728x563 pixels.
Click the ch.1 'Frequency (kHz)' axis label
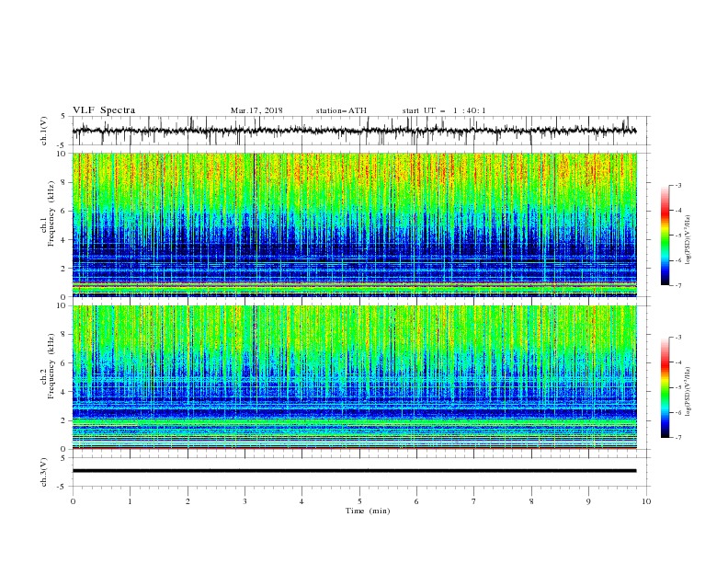(51, 214)
